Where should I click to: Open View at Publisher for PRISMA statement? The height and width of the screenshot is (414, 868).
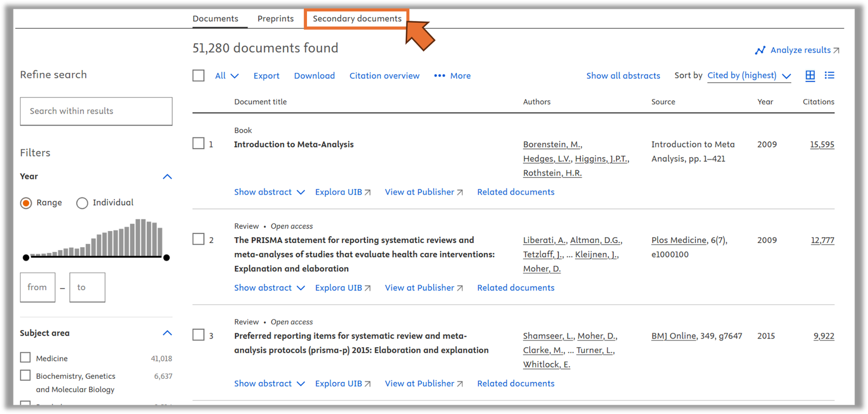coord(423,288)
